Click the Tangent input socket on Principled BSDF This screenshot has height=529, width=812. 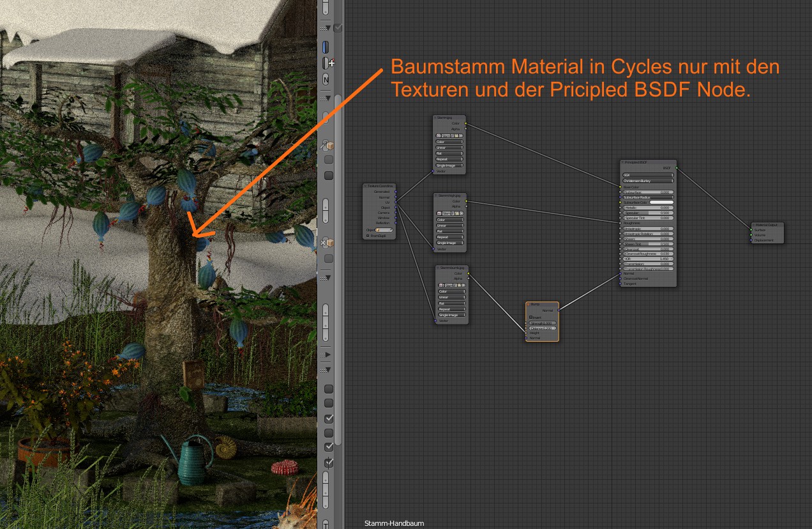tap(620, 284)
